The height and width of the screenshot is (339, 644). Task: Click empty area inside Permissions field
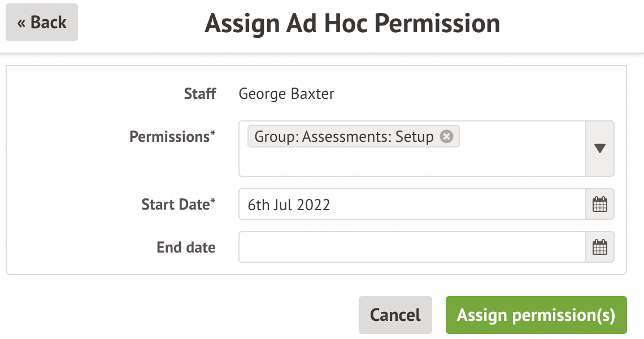411,163
